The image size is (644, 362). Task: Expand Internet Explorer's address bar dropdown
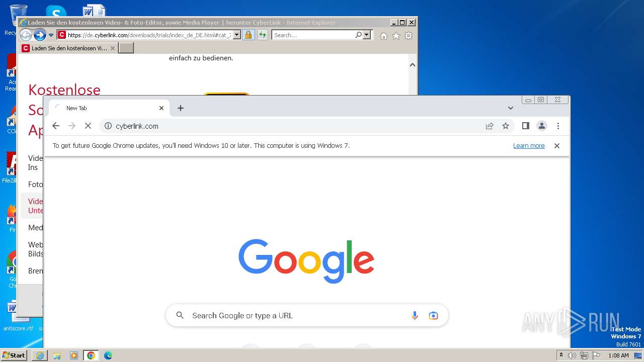pyautogui.click(x=237, y=35)
